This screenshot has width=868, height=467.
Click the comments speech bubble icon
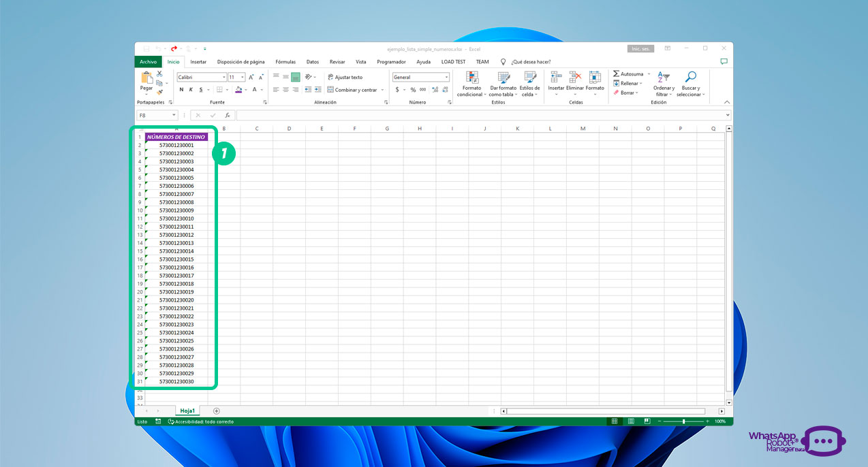click(724, 61)
